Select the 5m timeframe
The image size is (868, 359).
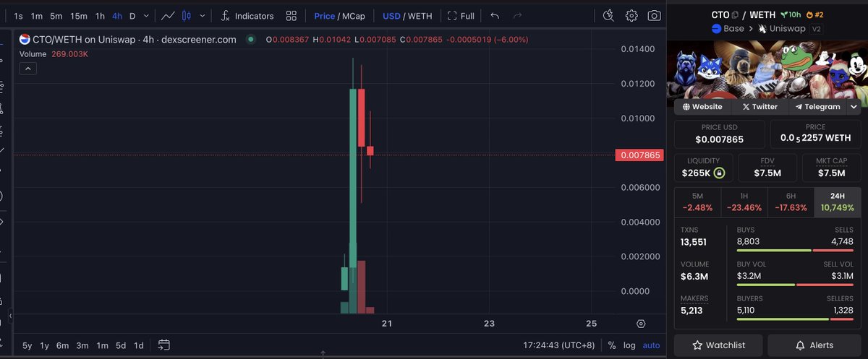[x=56, y=16]
